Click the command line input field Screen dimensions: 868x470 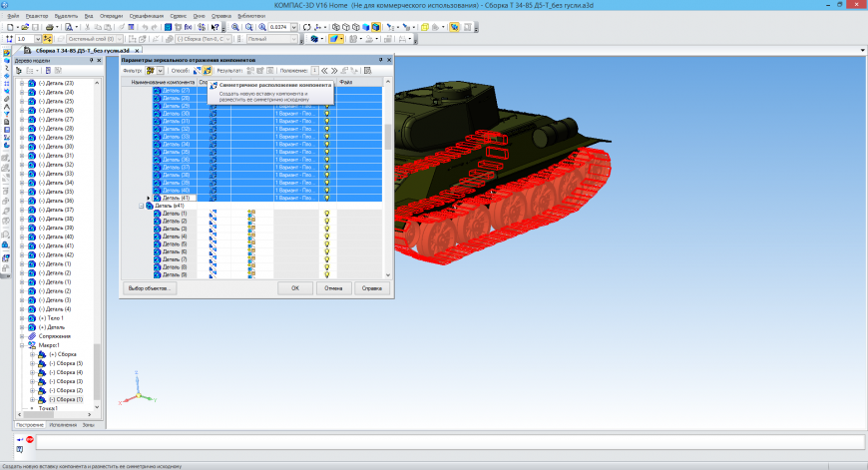tap(450, 441)
